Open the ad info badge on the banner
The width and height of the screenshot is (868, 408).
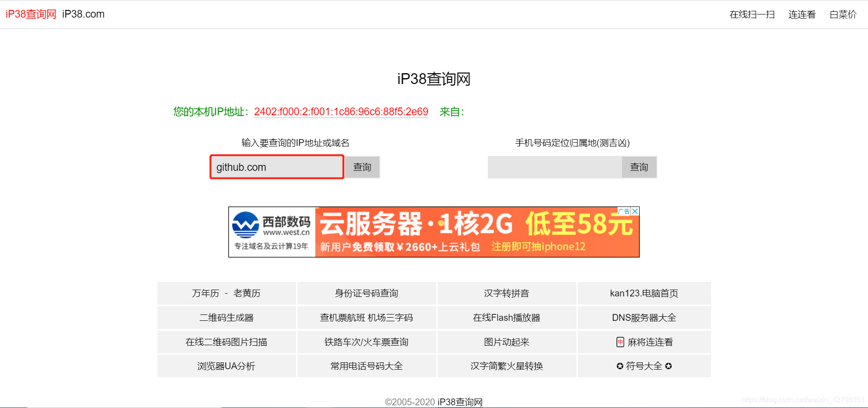(624, 211)
